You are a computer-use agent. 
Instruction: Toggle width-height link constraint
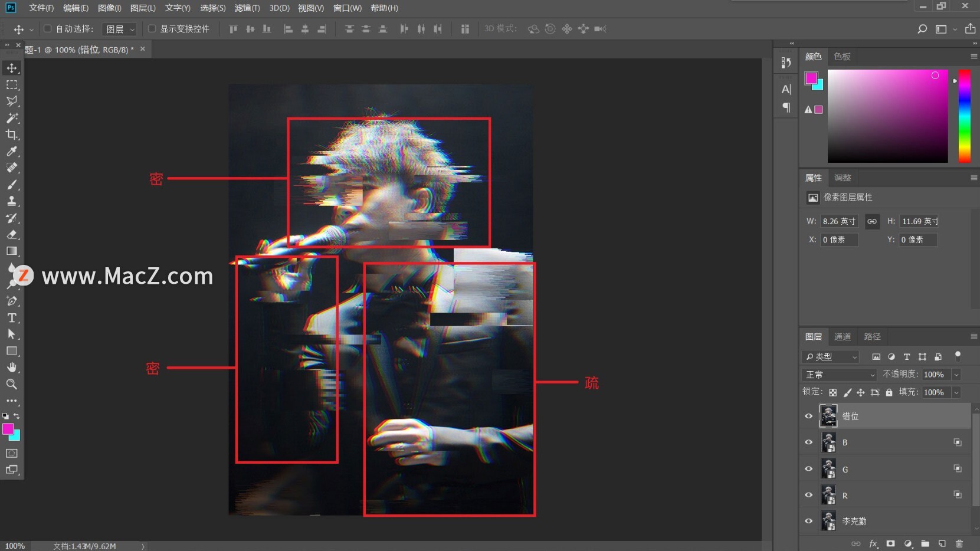[x=872, y=221]
